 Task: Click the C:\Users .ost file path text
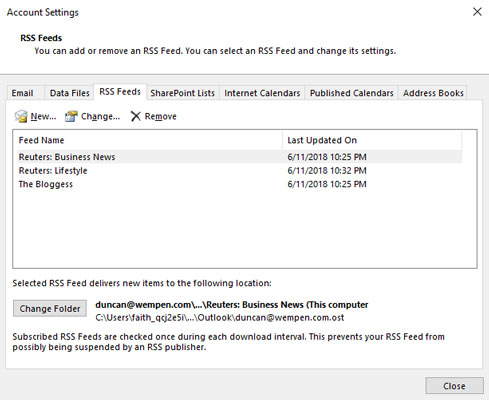[x=220, y=318]
